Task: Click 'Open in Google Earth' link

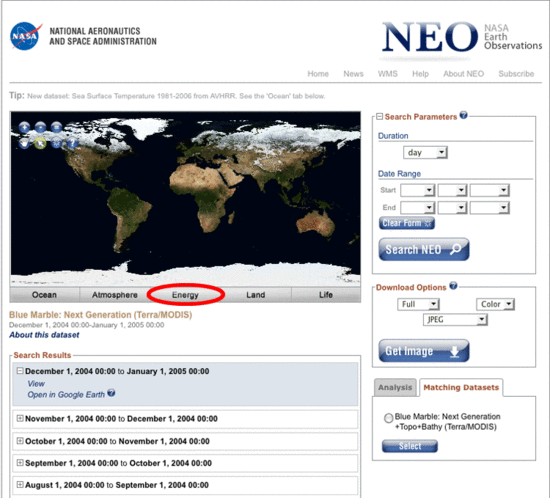Action: [66, 395]
